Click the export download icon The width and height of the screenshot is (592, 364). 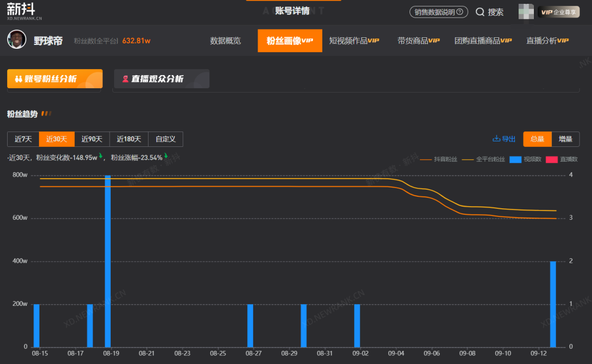pos(497,139)
